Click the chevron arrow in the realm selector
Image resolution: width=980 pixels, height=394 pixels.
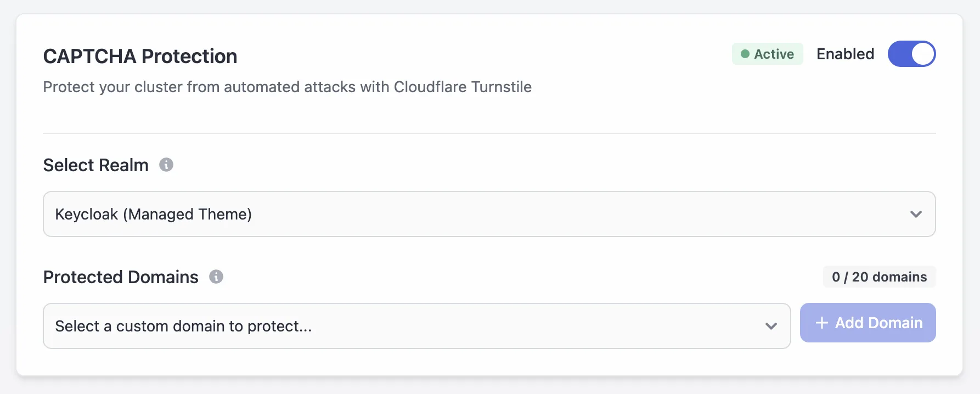[916, 214]
